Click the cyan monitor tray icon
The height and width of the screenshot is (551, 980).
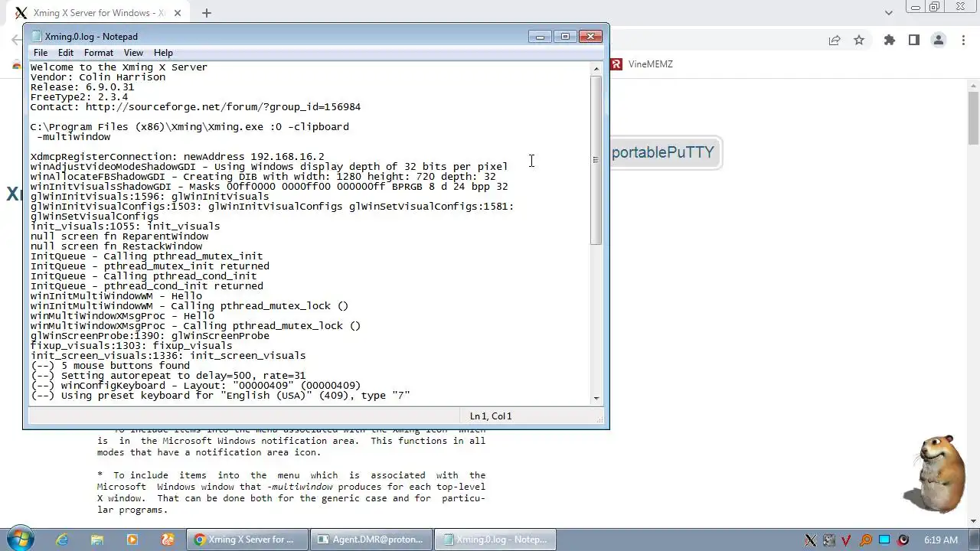click(884, 540)
